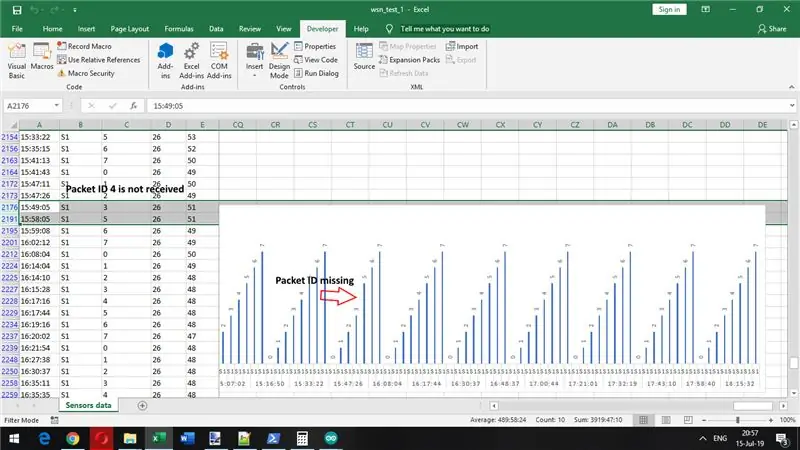800x450 pixels.
Task: Open the Macros dialog
Action: [x=42, y=57]
